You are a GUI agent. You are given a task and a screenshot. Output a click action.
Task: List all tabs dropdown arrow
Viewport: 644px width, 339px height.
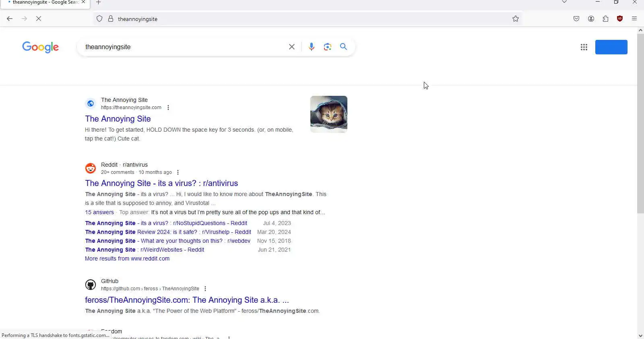(564, 2)
